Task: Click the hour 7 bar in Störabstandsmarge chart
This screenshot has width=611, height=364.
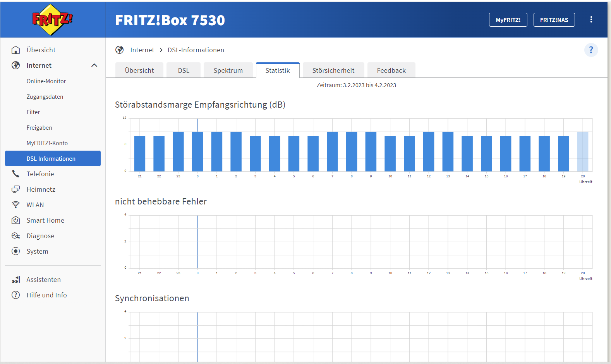Action: 332,151
